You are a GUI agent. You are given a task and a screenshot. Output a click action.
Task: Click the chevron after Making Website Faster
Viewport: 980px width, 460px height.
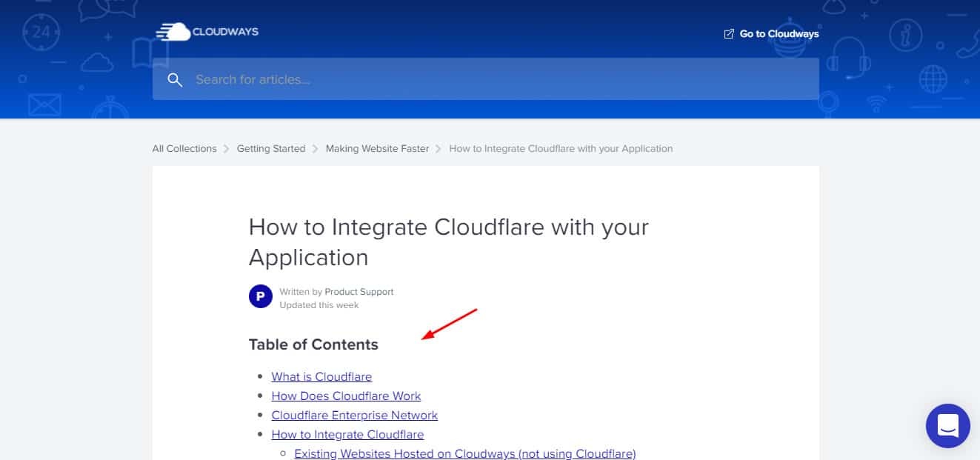439,149
